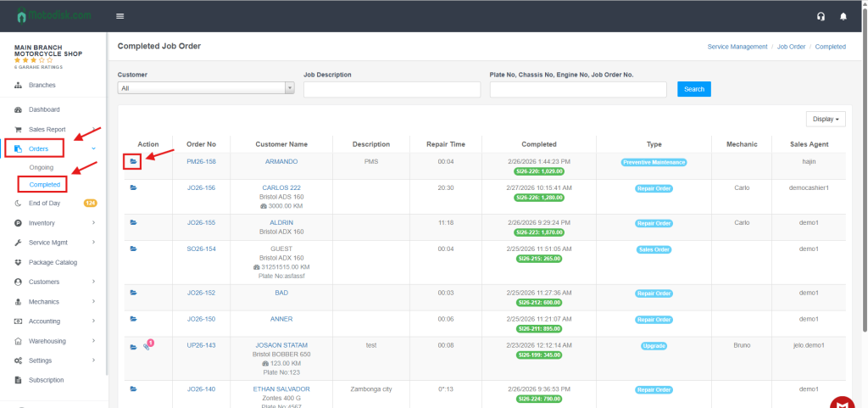Expand the Inventory sidebar menu
Viewport: 868px width, 408px height.
[55, 223]
